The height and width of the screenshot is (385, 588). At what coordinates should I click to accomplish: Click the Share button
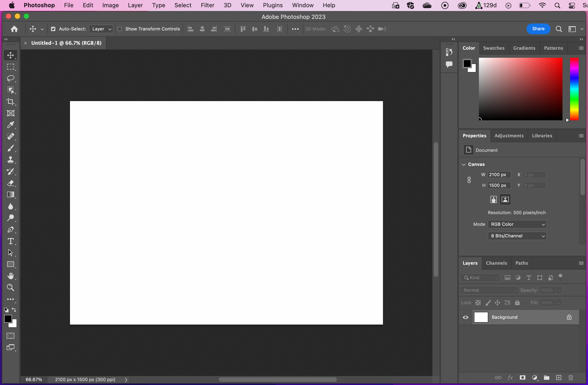tap(538, 29)
